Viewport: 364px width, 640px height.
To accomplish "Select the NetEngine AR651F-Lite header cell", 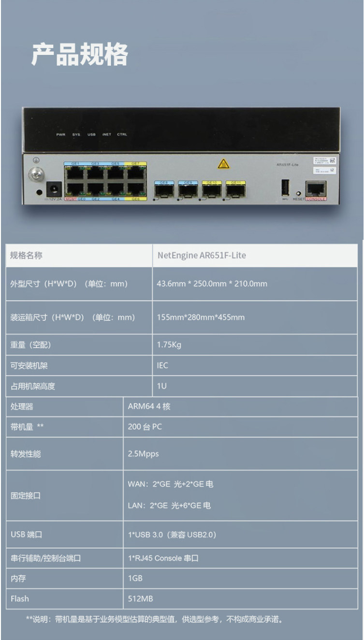I will tap(255, 255).
